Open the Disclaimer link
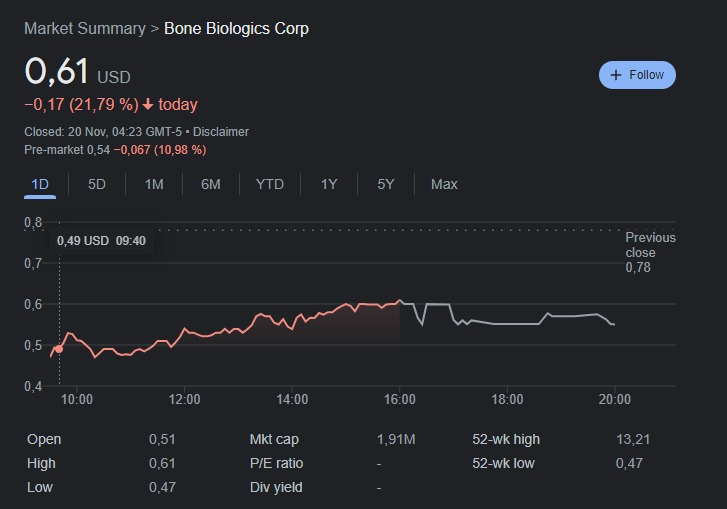Image resolution: width=727 pixels, height=509 pixels. pyautogui.click(x=221, y=132)
